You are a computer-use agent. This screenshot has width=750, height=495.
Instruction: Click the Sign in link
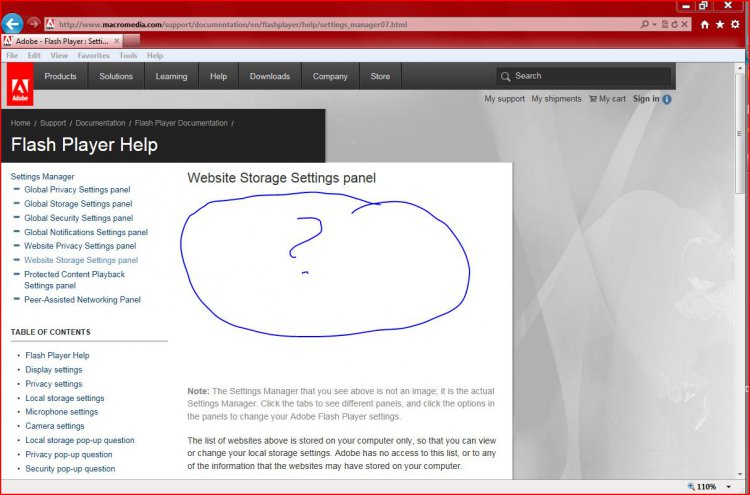click(646, 99)
